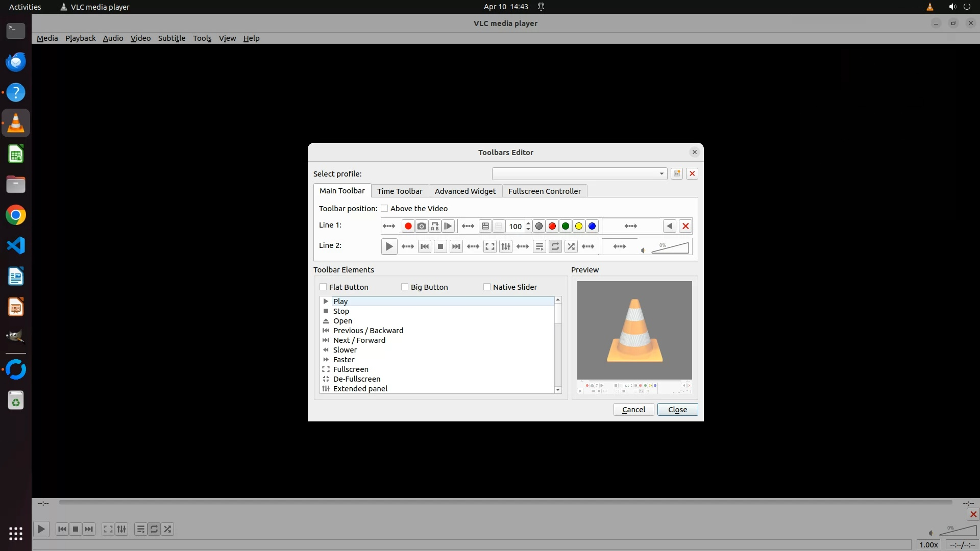Click the Cancel button

click(633, 409)
